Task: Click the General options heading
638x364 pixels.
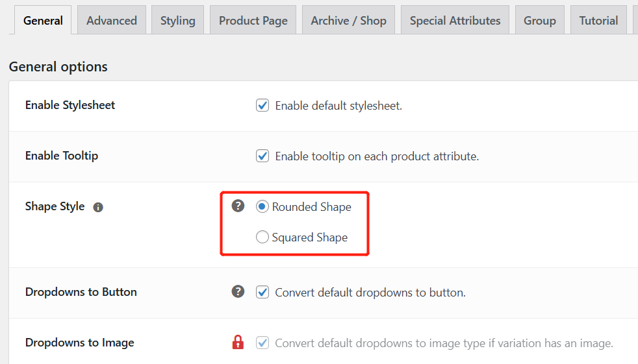Action: [58, 67]
